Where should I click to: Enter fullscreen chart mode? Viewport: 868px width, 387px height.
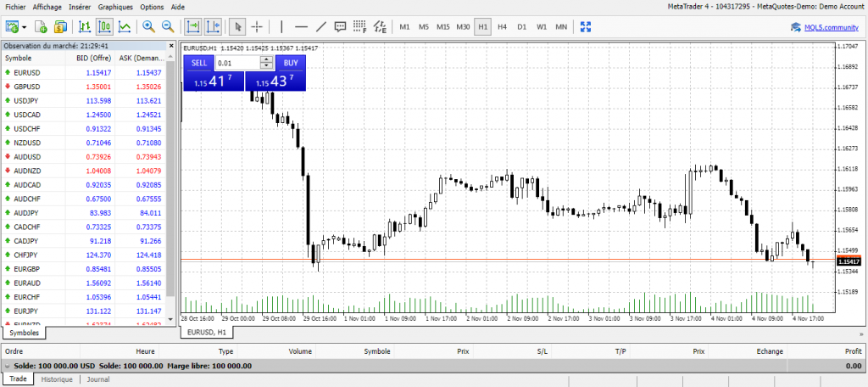pyautogui.click(x=585, y=26)
